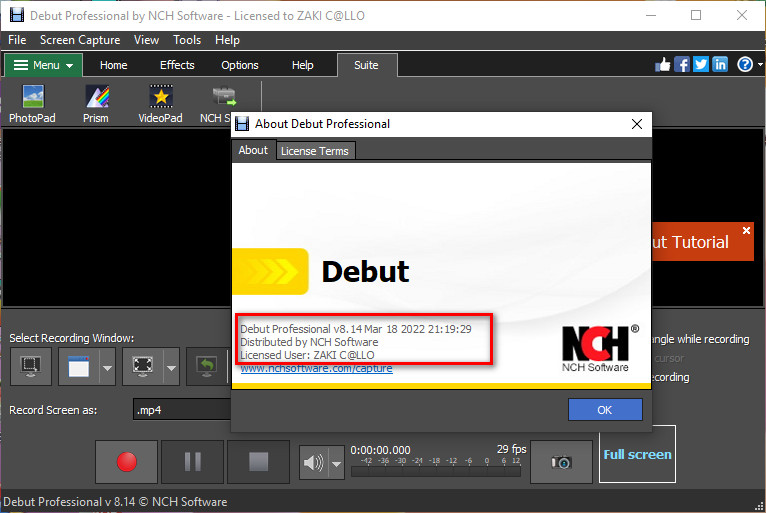Image resolution: width=766 pixels, height=513 pixels.
Task: Click the pause recording button
Action: click(192, 462)
